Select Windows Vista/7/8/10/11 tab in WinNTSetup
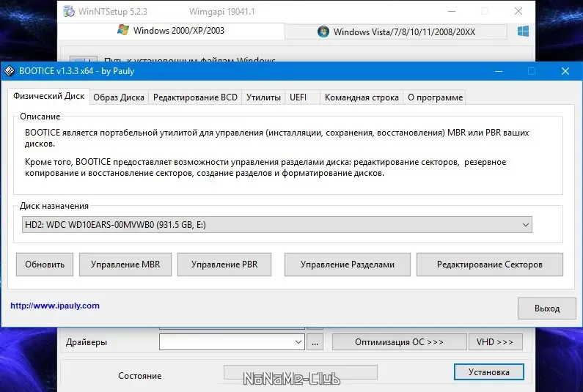The height and width of the screenshot is (392, 583). pos(396,32)
